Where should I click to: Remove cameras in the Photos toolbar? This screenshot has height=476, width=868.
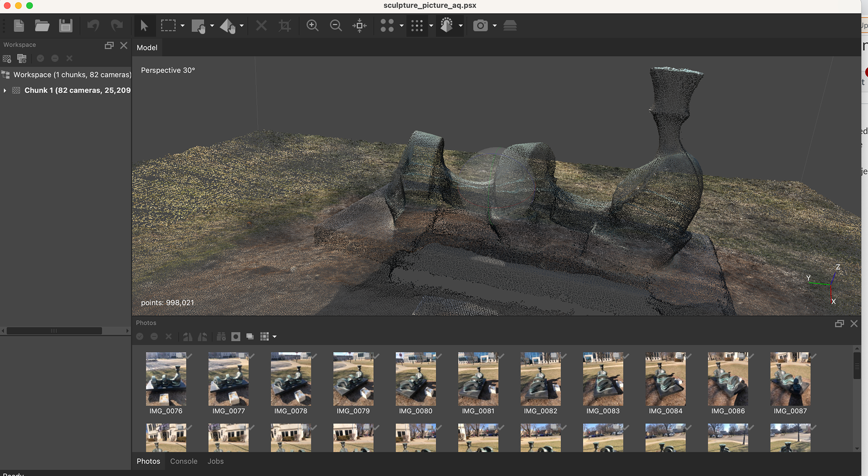169,336
